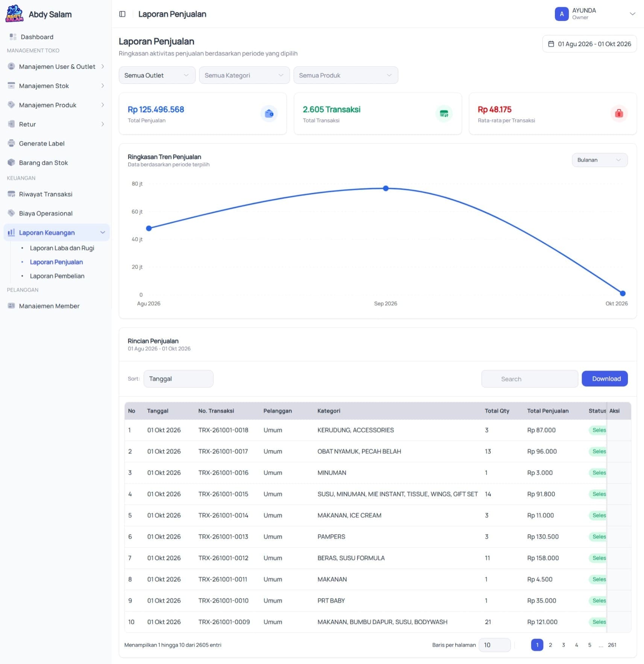Viewport: 644px width, 664px height.
Task: Open the Semua Outlet dropdown
Action: (x=157, y=75)
